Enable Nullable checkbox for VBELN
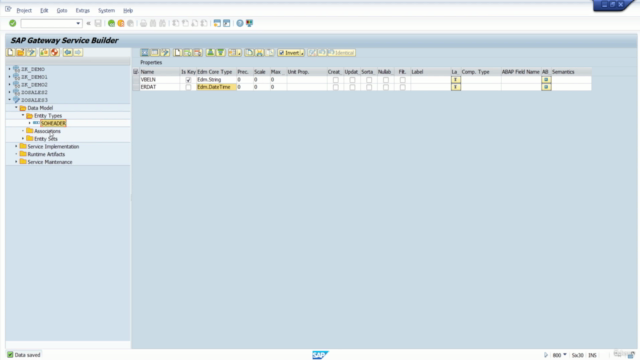The image size is (640, 360). (386, 80)
